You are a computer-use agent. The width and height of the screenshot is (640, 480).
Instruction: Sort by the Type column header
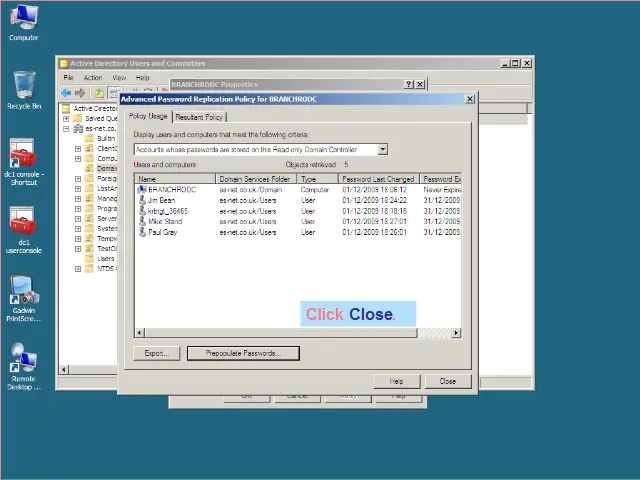pos(318,179)
